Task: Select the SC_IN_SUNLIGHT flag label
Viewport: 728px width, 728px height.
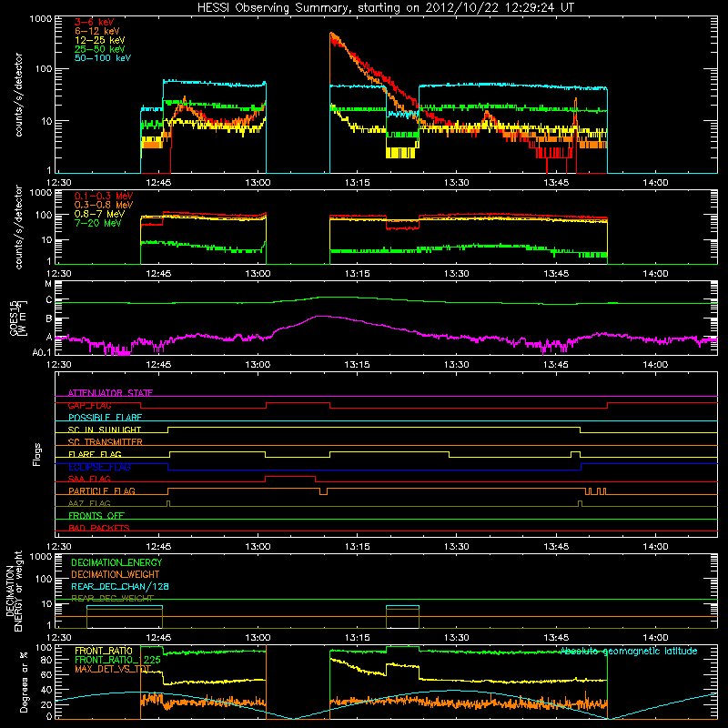Action: 105,430
